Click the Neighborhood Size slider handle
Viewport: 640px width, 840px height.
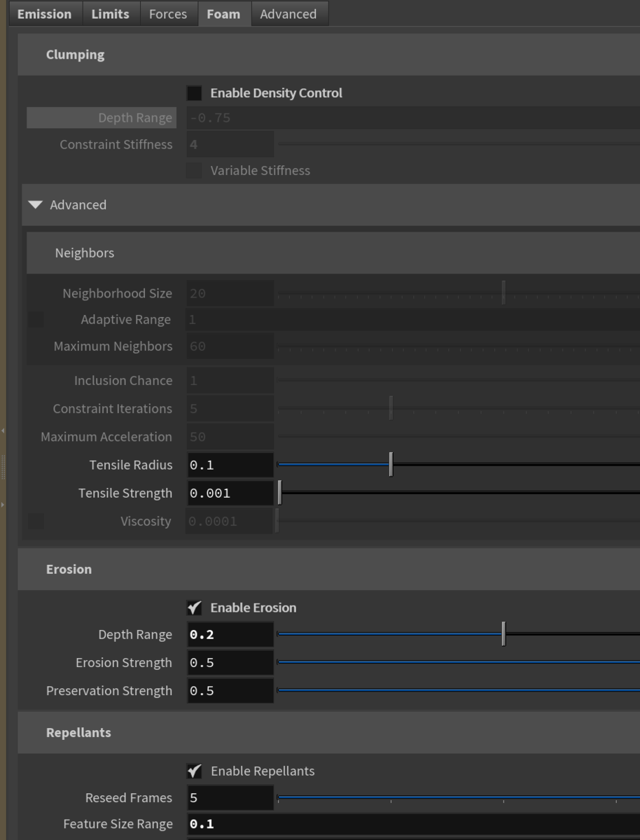pos(503,293)
